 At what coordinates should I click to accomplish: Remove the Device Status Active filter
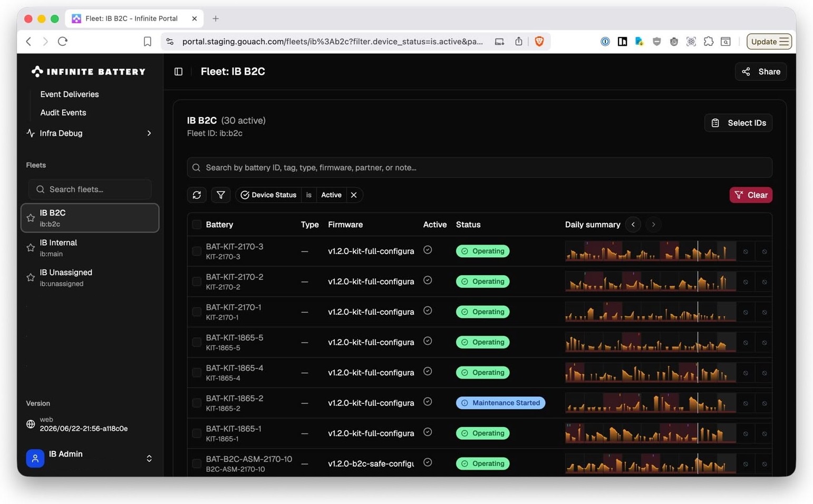click(x=354, y=195)
